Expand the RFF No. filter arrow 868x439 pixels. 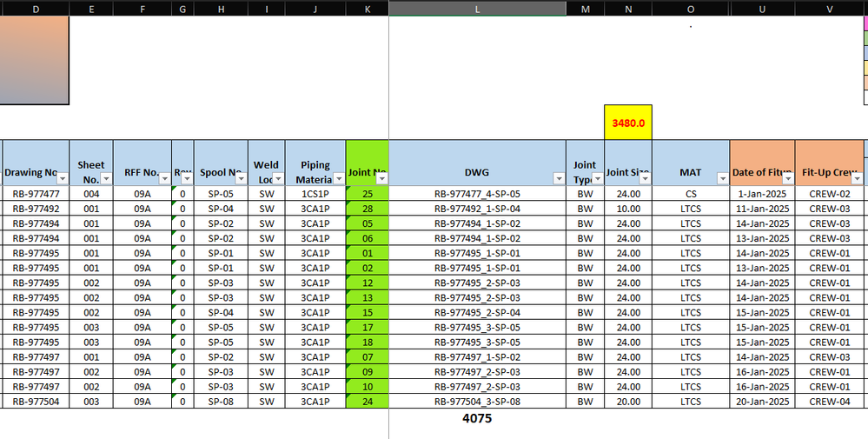pyautogui.click(x=165, y=179)
